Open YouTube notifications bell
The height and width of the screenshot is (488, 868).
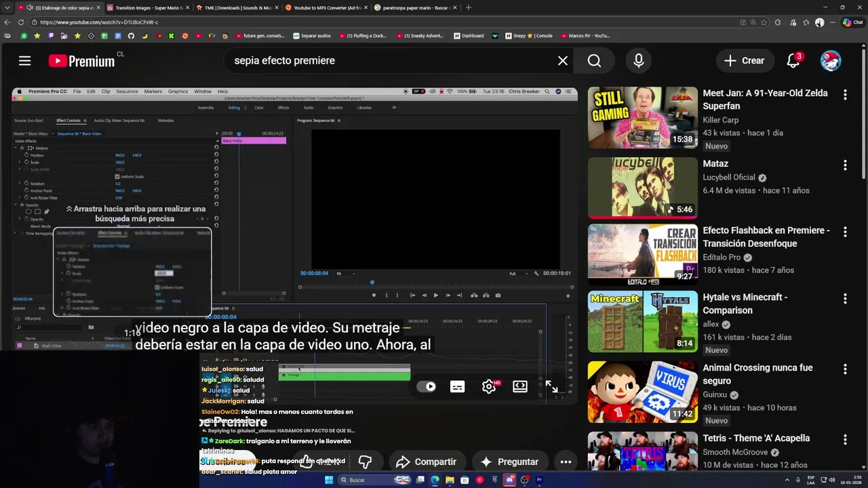[x=793, y=61]
